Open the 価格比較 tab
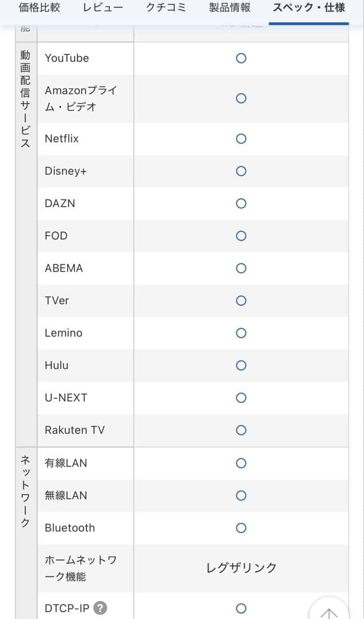Viewport: 364px width, 619px height. [x=40, y=8]
